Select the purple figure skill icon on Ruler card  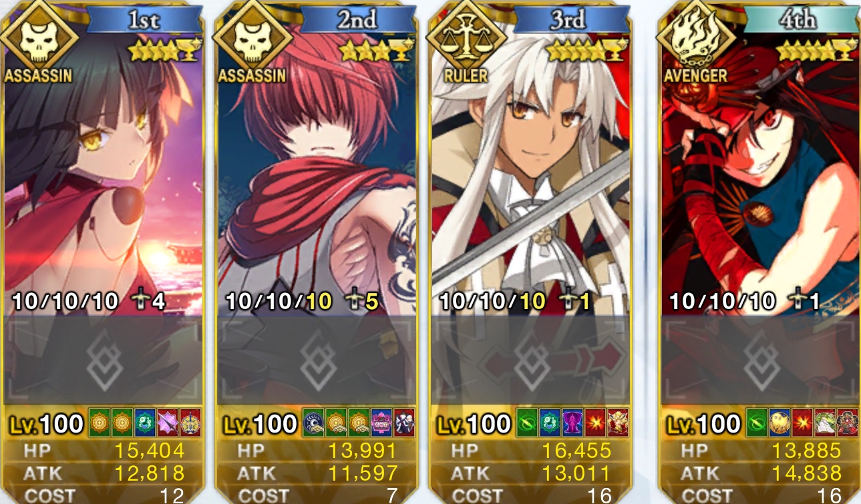(572, 422)
